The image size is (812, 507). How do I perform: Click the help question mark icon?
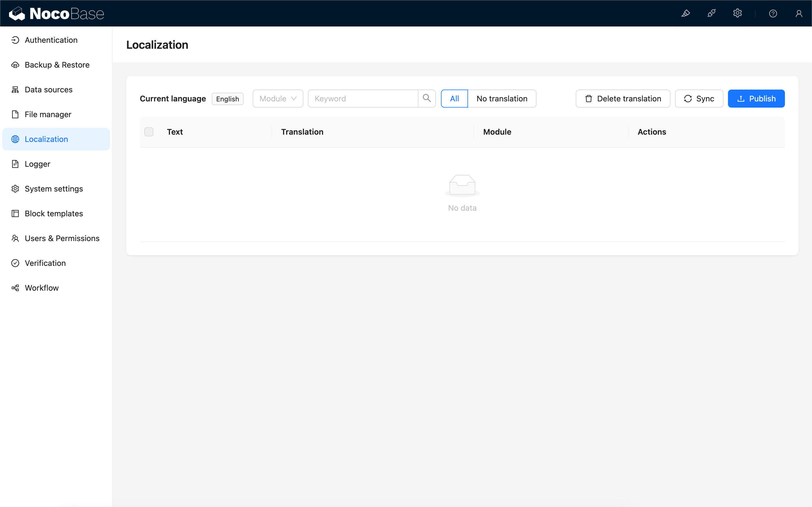[773, 14]
